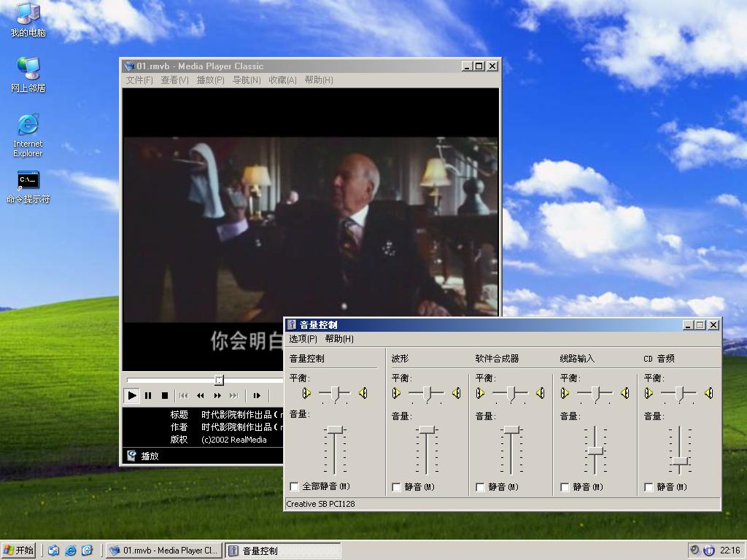This screenshot has height=560, width=747.
Task: Click the 22:16 system clock
Action: (x=729, y=551)
